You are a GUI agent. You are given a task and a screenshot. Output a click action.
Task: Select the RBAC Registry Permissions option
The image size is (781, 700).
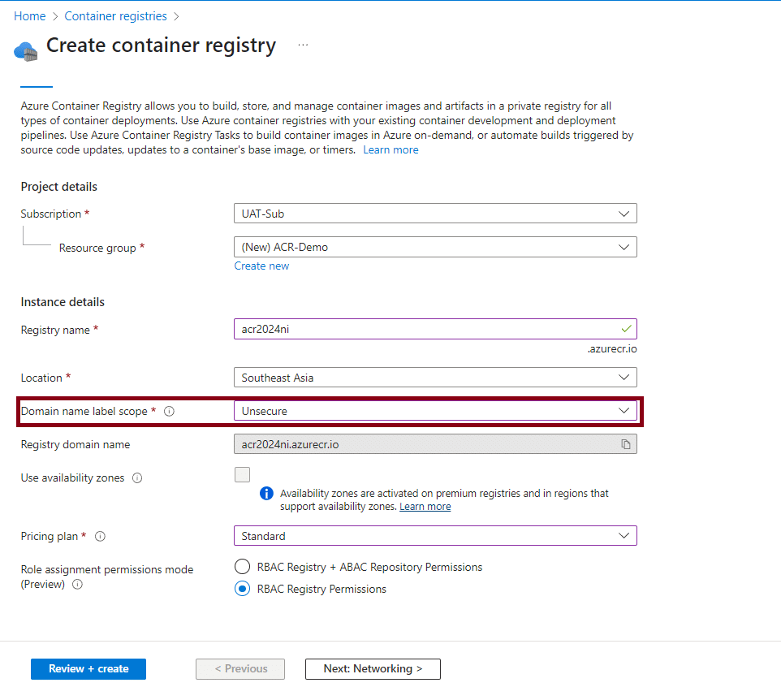(x=242, y=589)
